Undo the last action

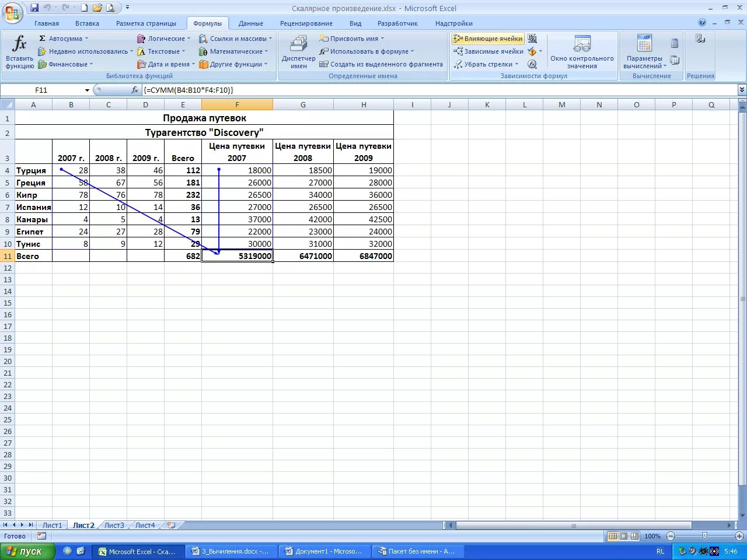pos(47,8)
